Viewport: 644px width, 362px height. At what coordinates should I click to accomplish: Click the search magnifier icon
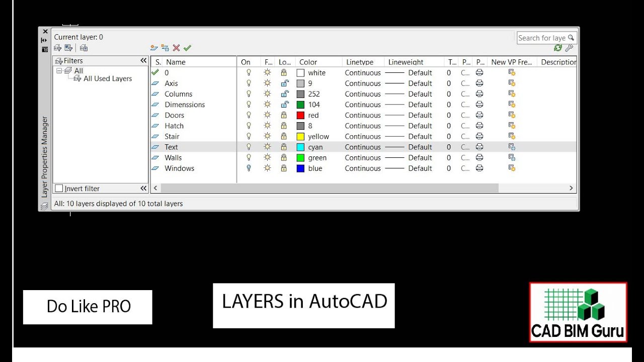tap(571, 38)
